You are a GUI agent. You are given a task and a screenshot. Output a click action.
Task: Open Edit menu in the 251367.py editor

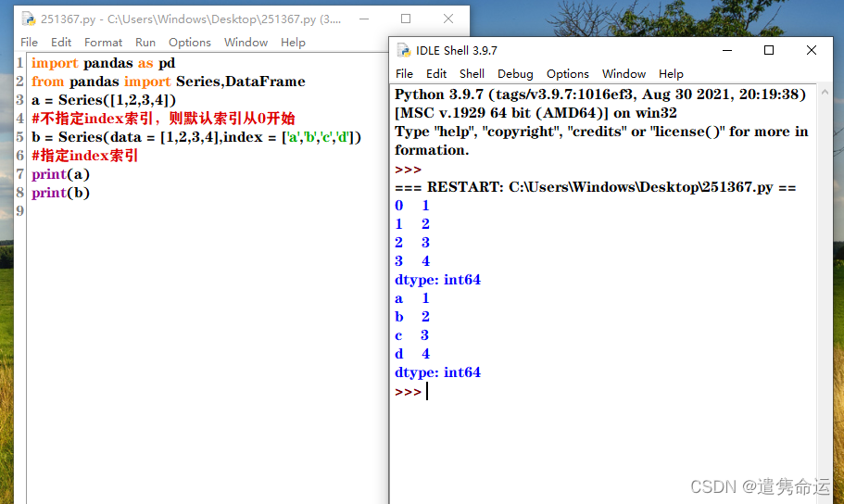(x=61, y=43)
